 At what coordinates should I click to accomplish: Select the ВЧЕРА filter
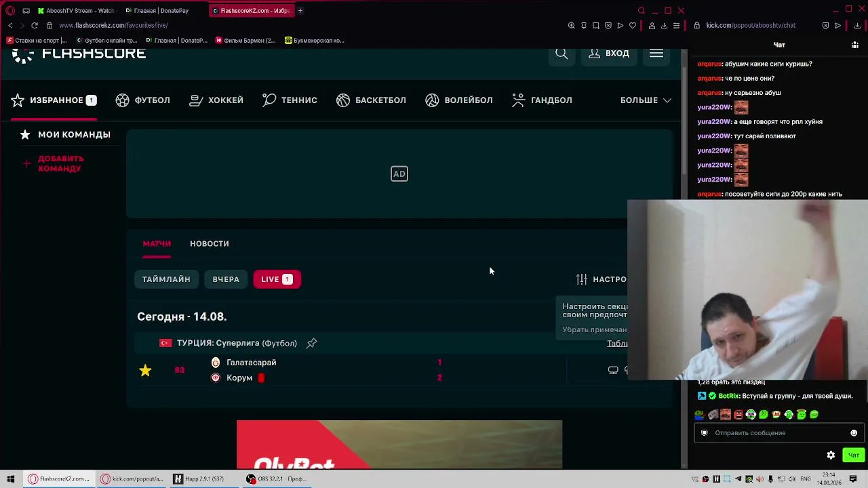coord(226,279)
